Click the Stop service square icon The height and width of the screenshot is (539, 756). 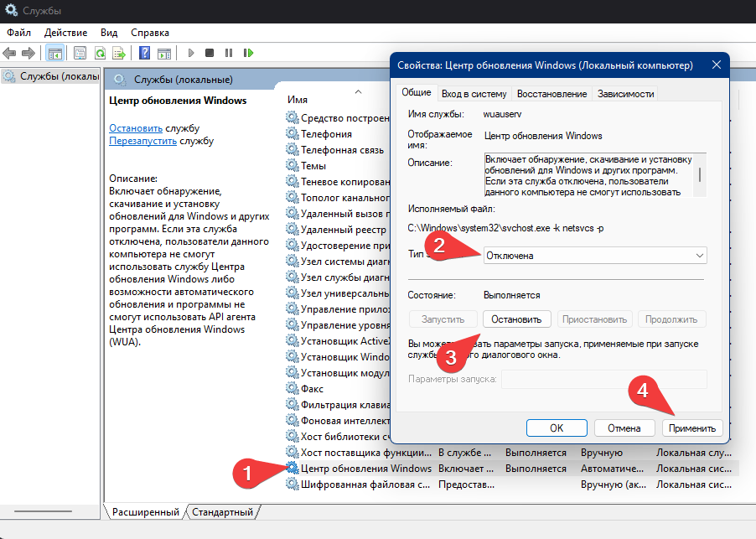pos(210,53)
